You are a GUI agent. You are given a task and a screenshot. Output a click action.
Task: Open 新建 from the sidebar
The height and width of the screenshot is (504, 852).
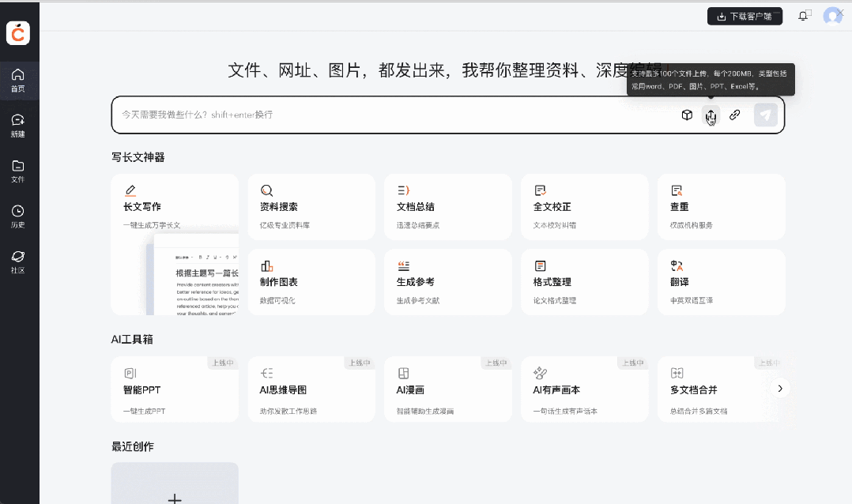point(18,125)
